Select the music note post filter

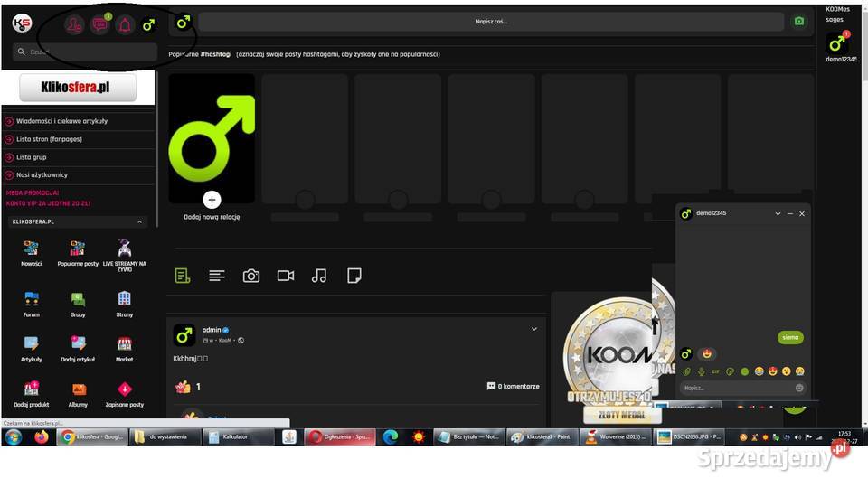(x=319, y=276)
